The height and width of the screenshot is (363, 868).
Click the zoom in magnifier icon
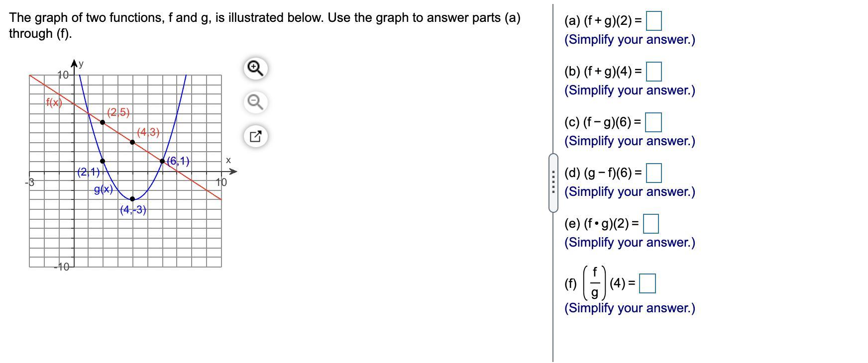click(x=255, y=68)
